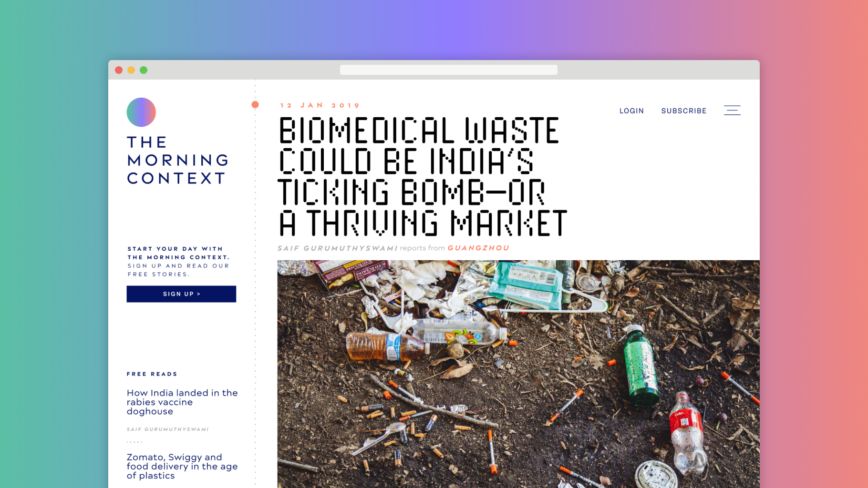Click the FREE READS section heading
This screenshot has height=488, width=868.
152,374
